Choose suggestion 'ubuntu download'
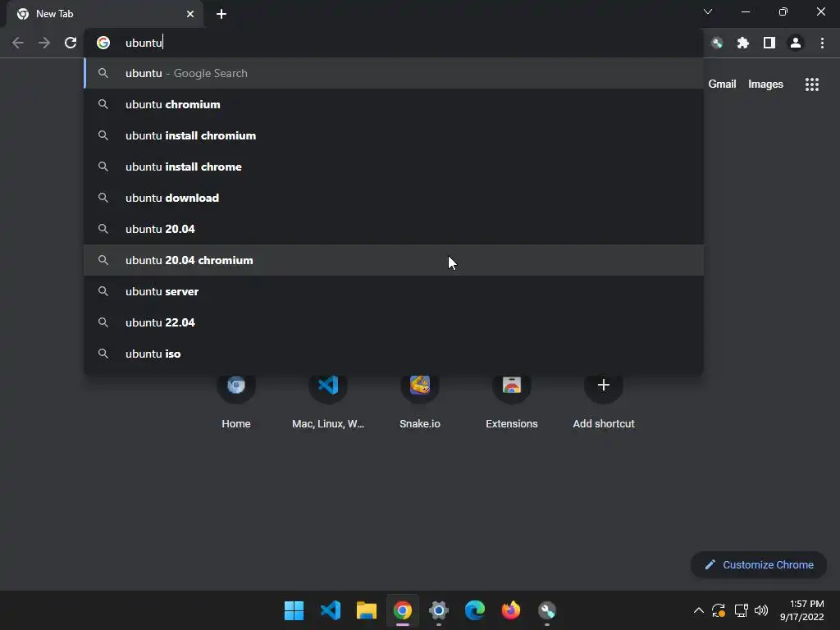This screenshot has width=840, height=630. tap(394, 198)
